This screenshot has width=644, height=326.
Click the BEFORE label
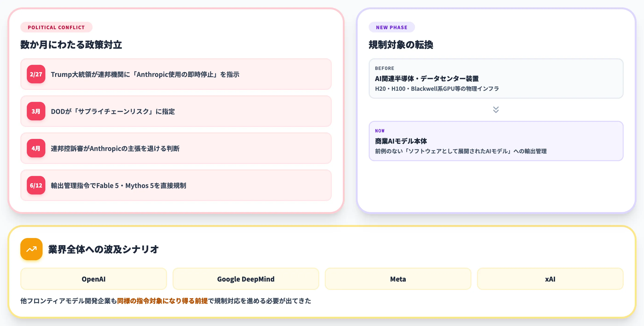tap(384, 68)
